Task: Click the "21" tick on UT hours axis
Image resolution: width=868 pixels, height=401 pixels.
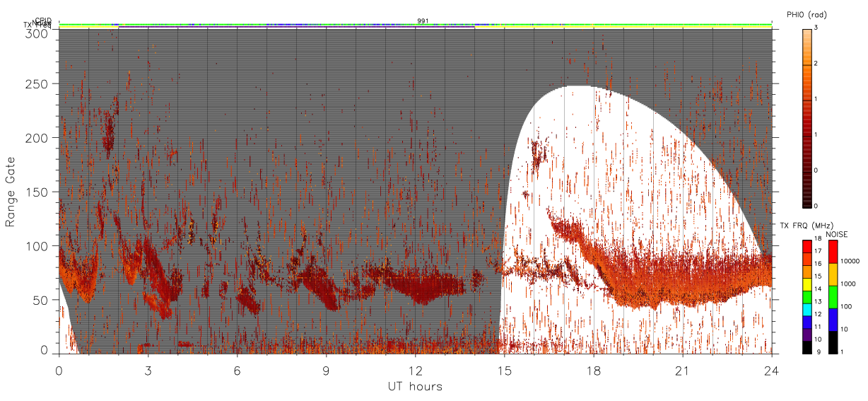Action: 682,370
